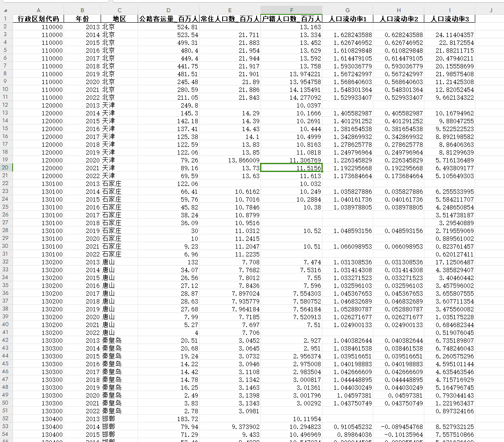
Task: Select row 41 header
Action: coord(6,332)
